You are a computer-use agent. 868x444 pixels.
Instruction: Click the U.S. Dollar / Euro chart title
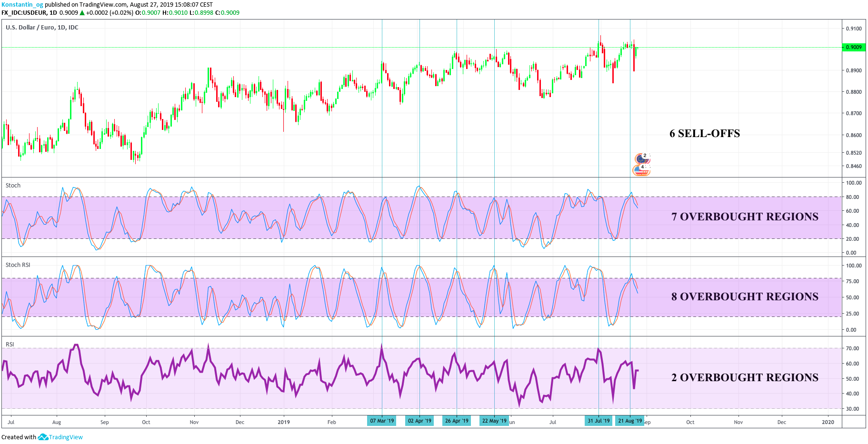42,28
